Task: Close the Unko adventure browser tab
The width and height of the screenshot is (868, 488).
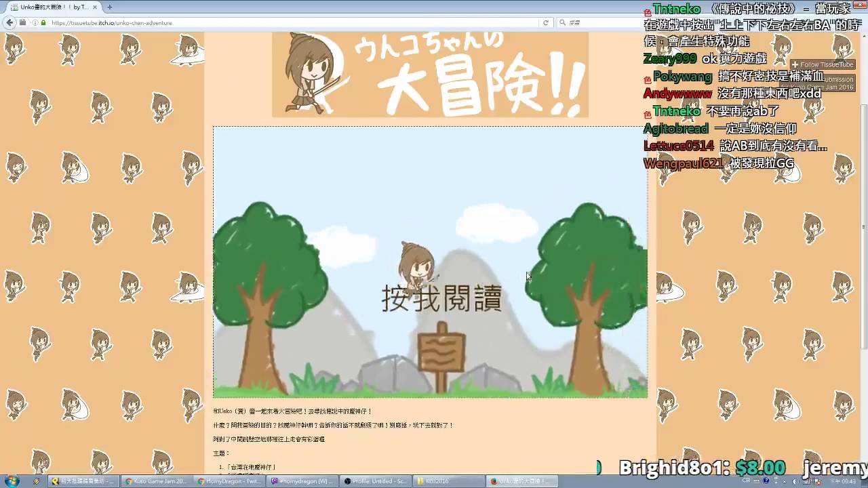Action: click(96, 7)
